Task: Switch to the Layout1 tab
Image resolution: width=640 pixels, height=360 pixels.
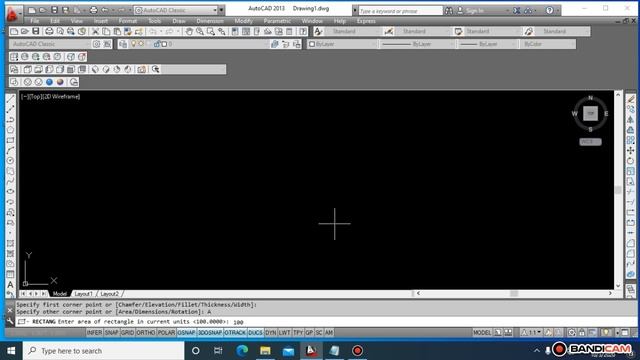Action: (83, 294)
